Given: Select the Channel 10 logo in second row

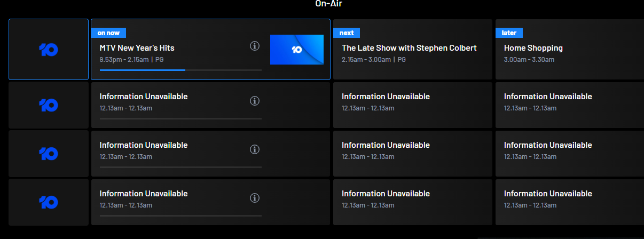Looking at the screenshot, I should click(49, 105).
